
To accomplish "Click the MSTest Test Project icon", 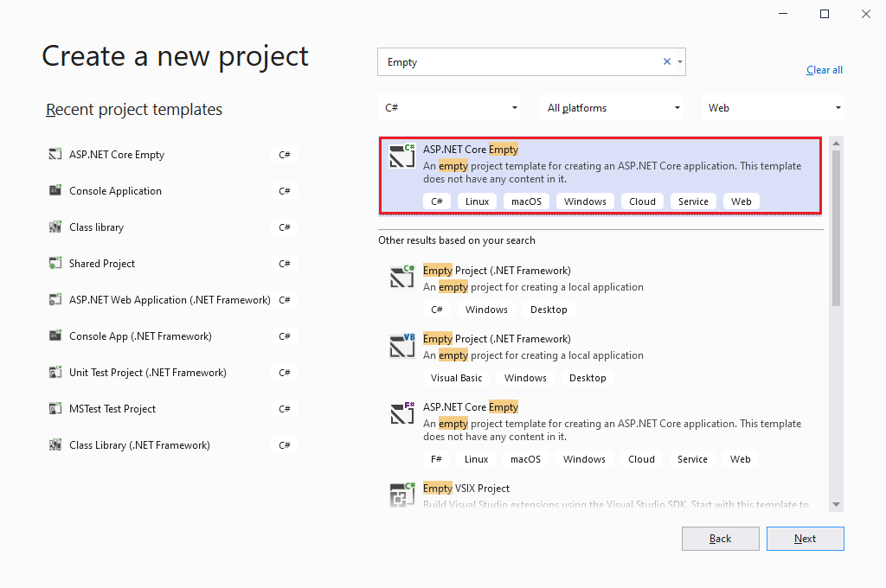I will coord(55,408).
